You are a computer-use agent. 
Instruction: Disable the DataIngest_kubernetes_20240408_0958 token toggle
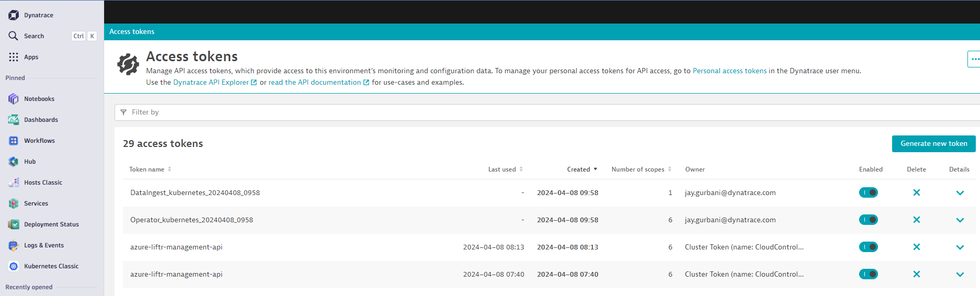click(x=868, y=192)
